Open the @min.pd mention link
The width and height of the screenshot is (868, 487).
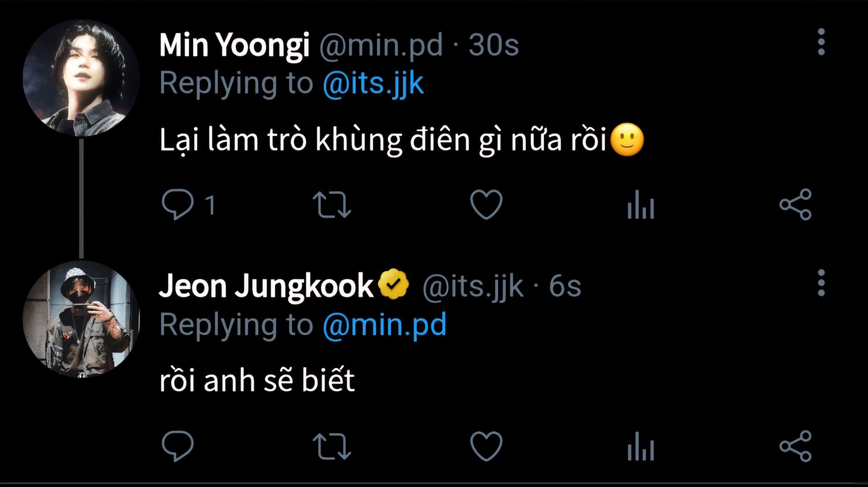384,325
